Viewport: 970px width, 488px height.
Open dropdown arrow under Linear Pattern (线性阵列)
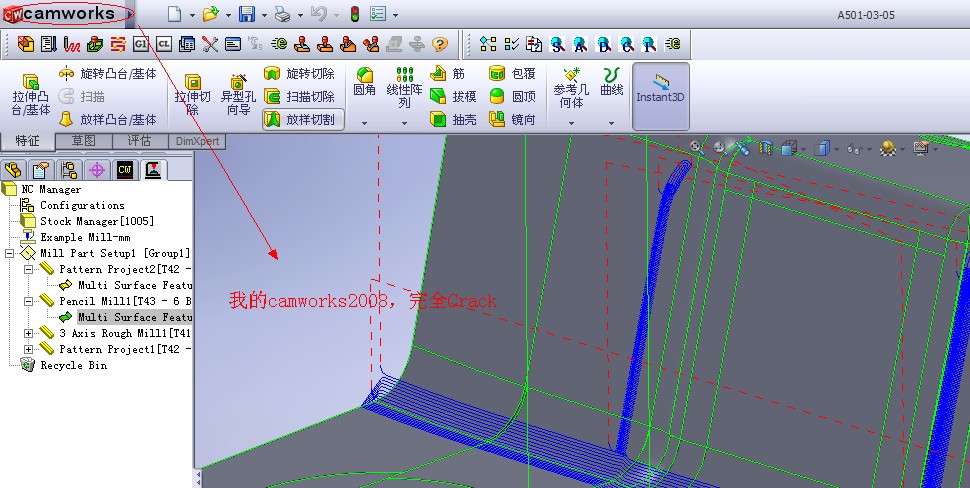point(405,123)
